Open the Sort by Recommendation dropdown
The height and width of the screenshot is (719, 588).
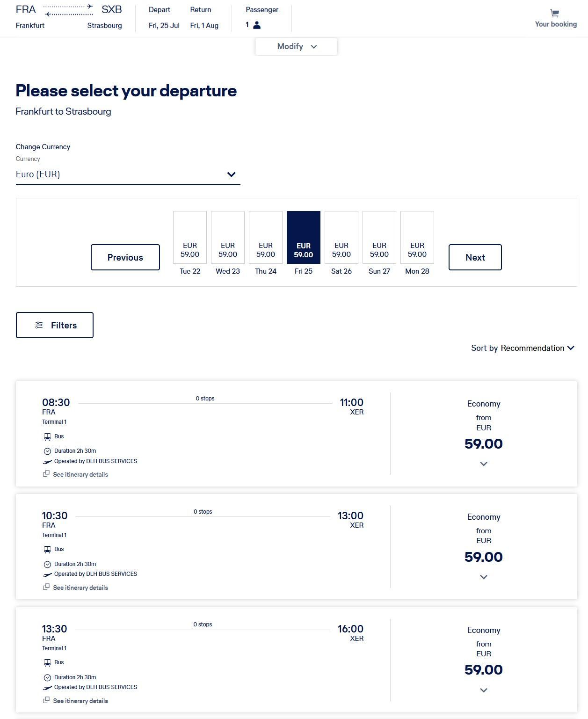pos(523,348)
